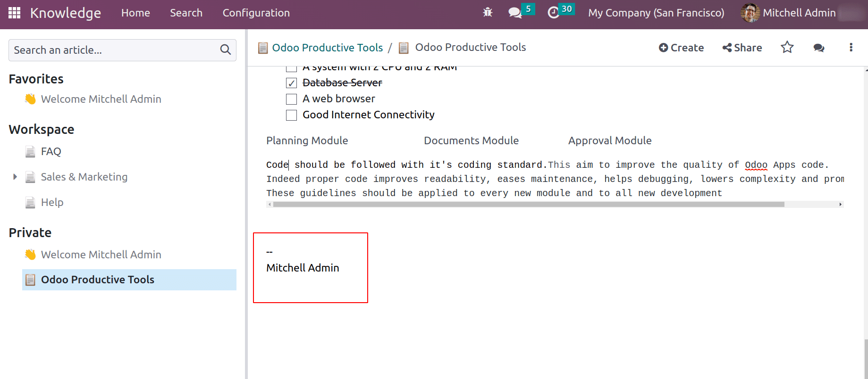The image size is (868, 379).
Task: Open My Company (San Francisco) switcher
Action: (x=656, y=13)
